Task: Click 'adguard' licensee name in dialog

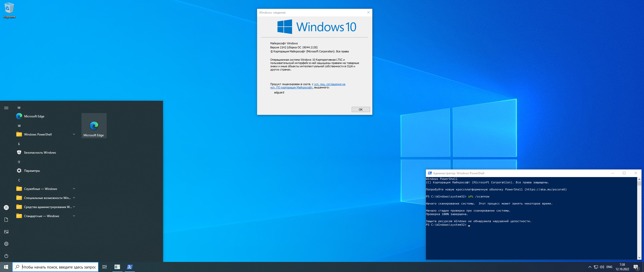Action: [x=279, y=92]
